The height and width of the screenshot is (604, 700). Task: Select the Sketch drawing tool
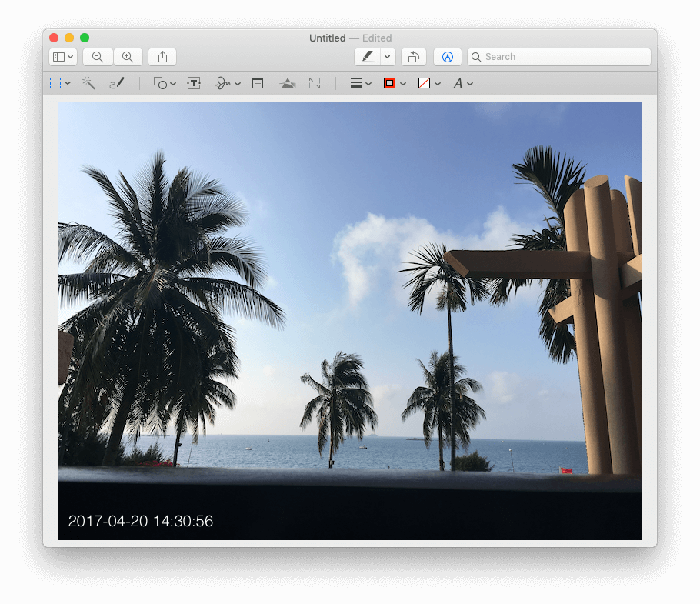[117, 82]
